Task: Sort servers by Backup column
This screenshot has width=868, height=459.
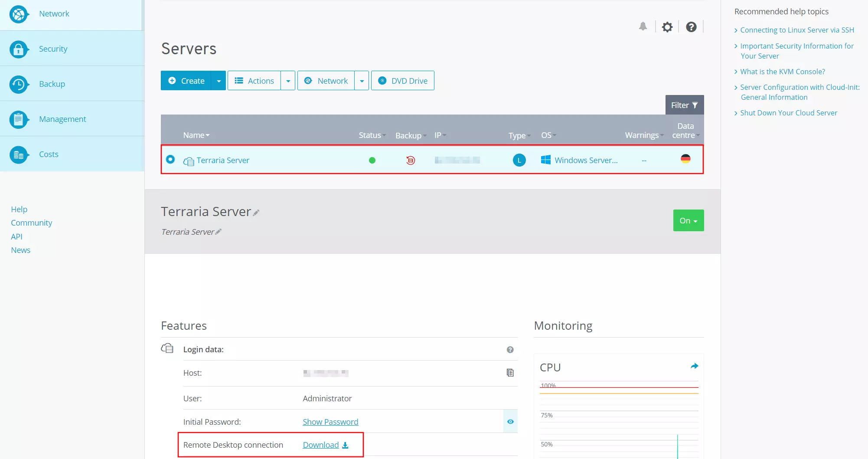Action: (x=411, y=135)
